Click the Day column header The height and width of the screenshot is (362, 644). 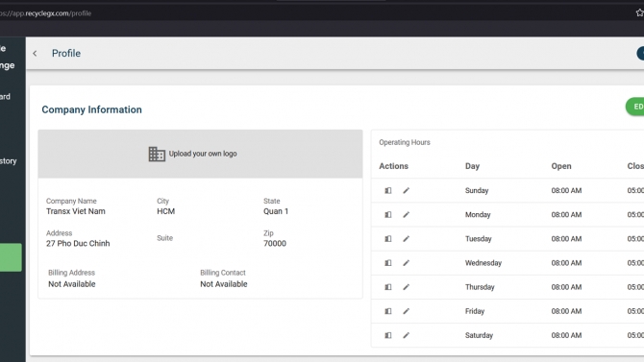pyautogui.click(x=472, y=166)
